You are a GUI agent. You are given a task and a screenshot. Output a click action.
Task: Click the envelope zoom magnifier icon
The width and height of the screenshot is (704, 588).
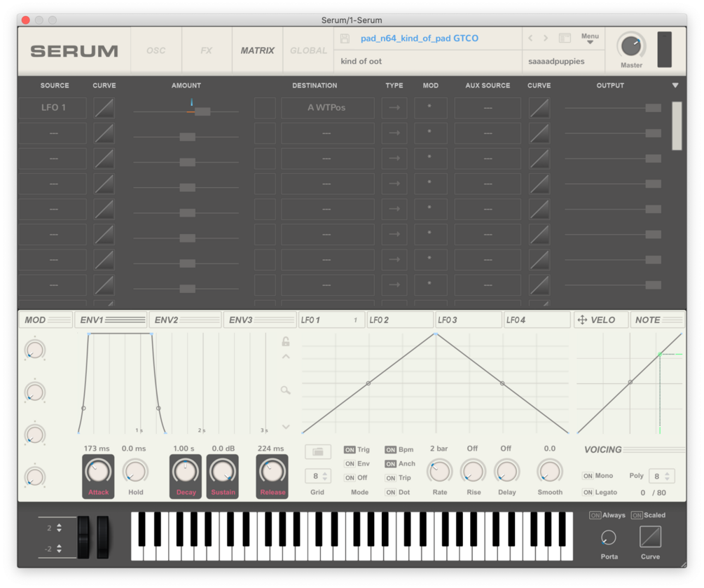click(286, 390)
